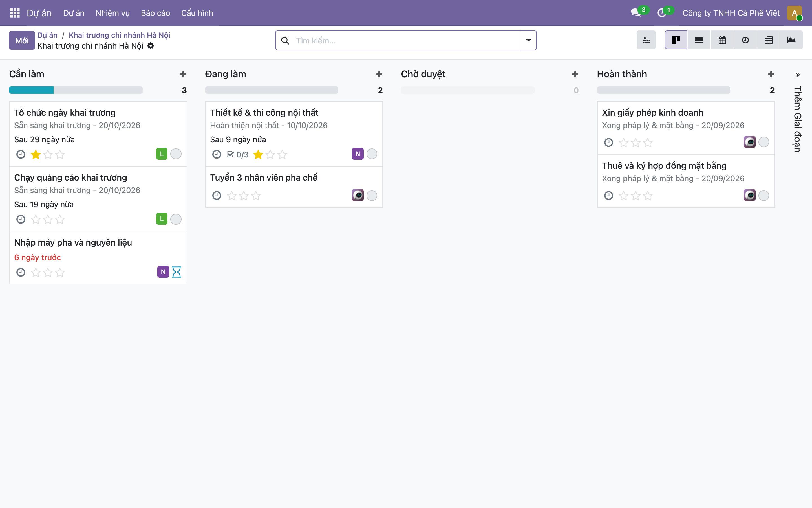Click assignee avatar on Xin giấy phép card
The height and width of the screenshot is (508, 812).
point(750,142)
